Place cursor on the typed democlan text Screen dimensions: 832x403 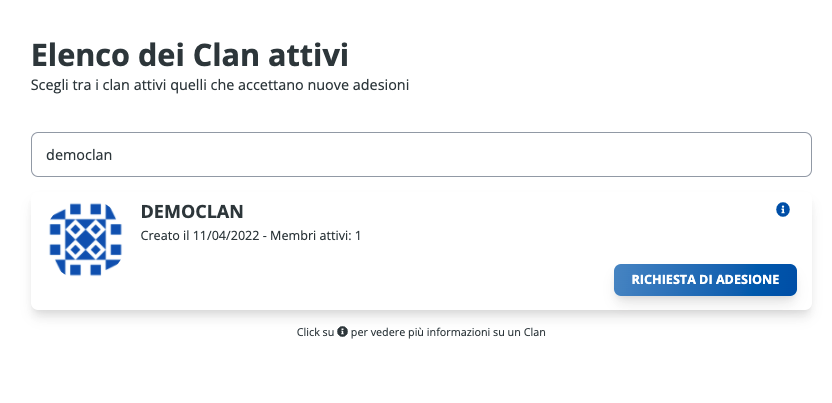coord(80,155)
